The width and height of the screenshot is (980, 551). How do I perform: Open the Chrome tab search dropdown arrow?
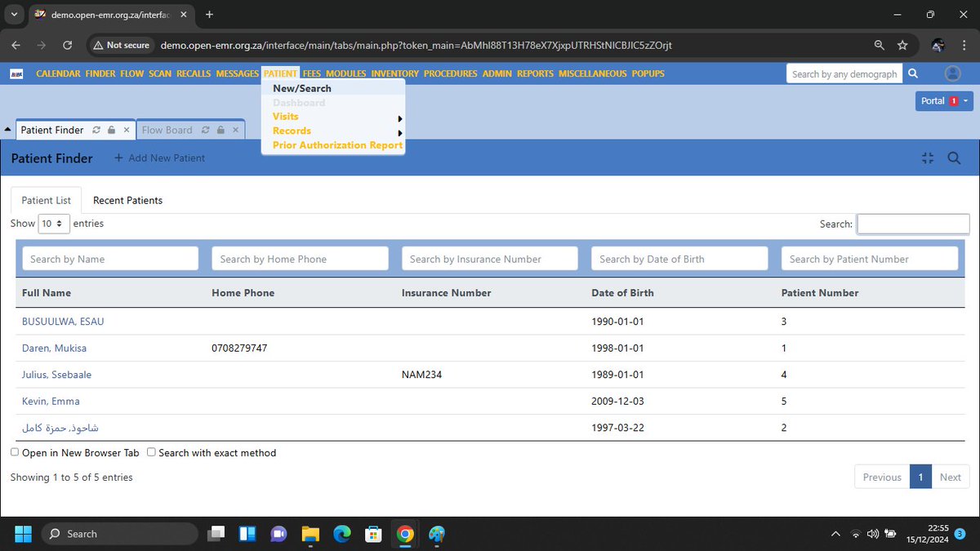point(15,15)
